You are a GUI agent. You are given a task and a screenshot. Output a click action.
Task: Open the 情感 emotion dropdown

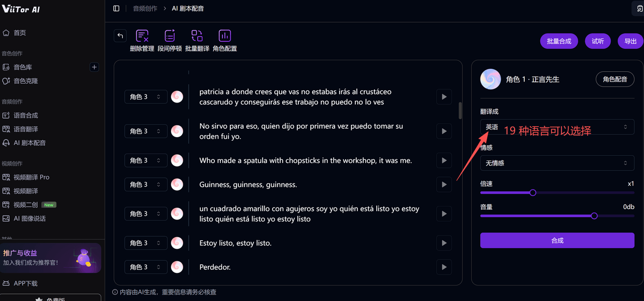[x=557, y=163]
